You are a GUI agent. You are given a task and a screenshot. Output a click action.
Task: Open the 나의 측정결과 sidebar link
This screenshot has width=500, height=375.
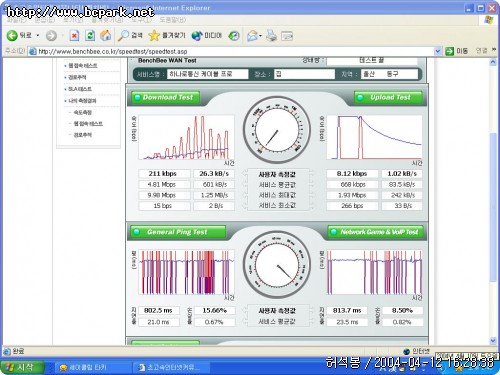(x=82, y=101)
